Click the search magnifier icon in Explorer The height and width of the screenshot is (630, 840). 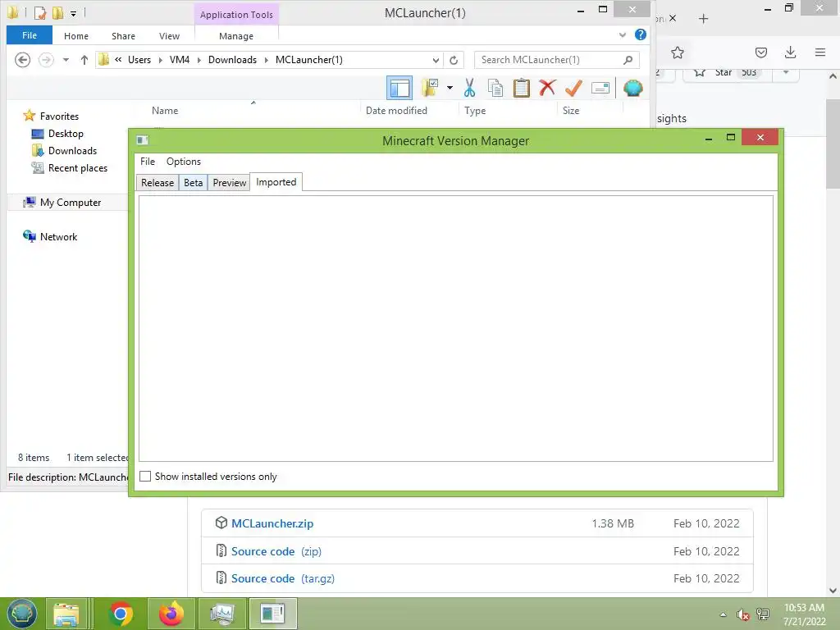coord(628,60)
